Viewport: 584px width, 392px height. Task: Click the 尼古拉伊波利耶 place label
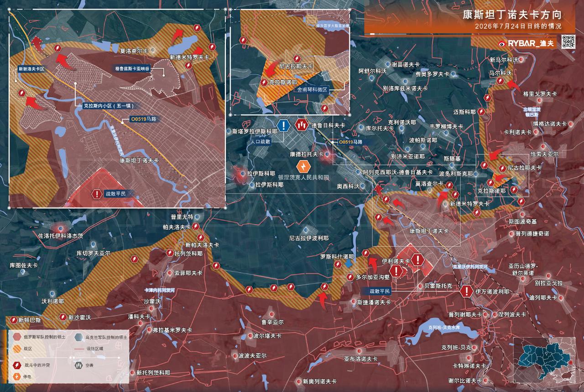tap(309, 238)
